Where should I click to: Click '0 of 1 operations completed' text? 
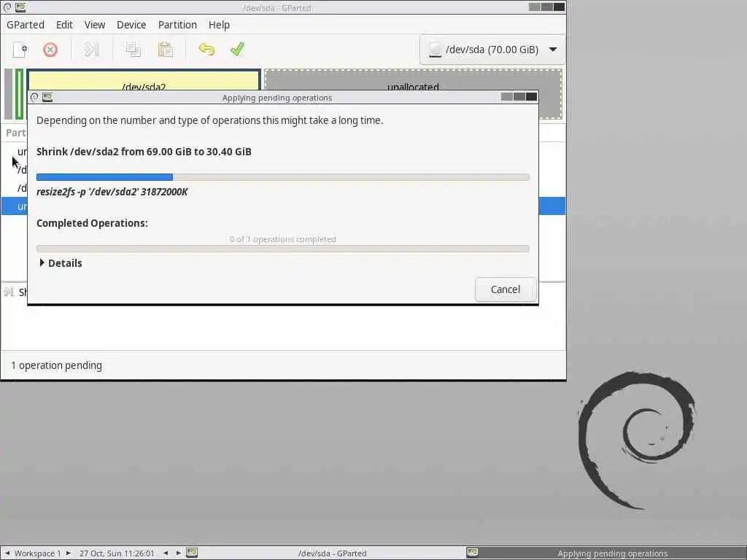point(282,239)
